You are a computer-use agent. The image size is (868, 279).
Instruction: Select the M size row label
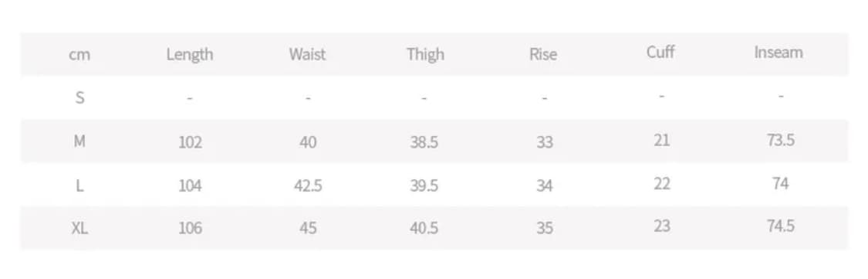pos(79,141)
